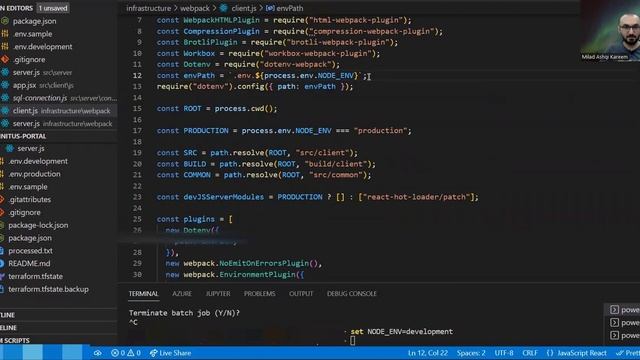Screen dimensions: 640x360
Task: Start Live Share from status bar
Action: pyautogui.click(x=170, y=353)
